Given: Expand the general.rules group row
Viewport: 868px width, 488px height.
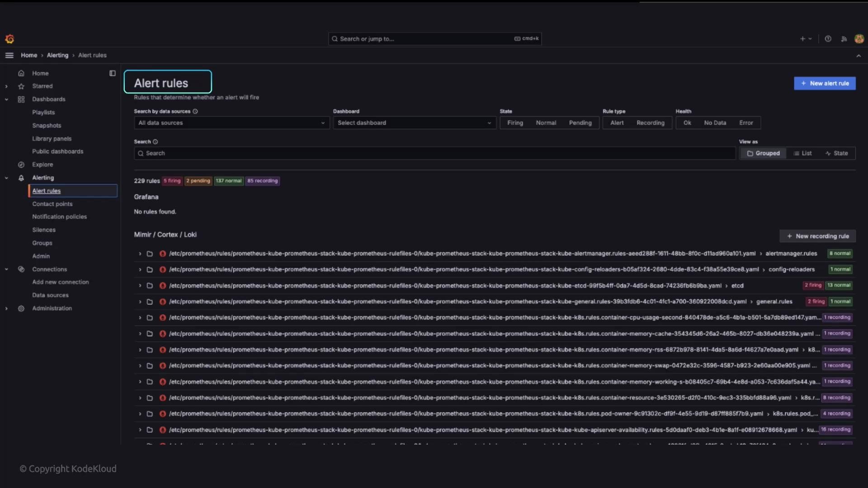Looking at the screenshot, I should pyautogui.click(x=140, y=302).
